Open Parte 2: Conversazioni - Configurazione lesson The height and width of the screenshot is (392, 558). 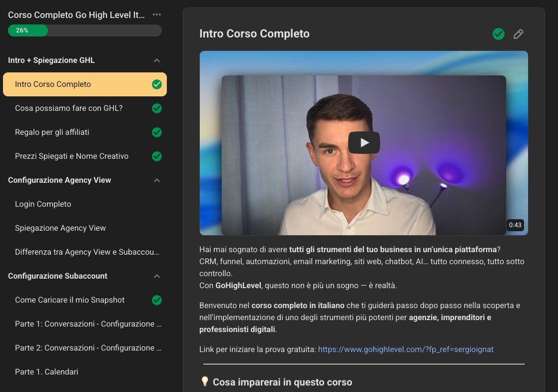click(x=85, y=348)
